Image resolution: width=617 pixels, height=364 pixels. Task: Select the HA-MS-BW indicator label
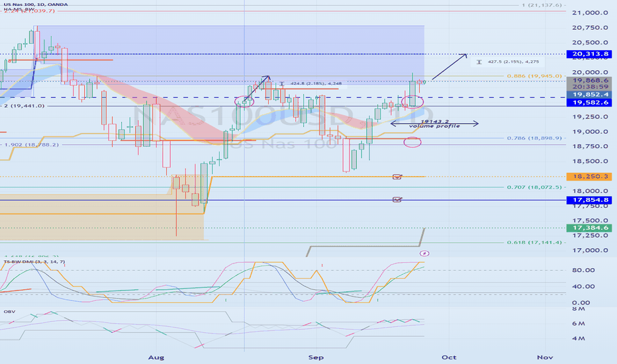pos(19,9)
